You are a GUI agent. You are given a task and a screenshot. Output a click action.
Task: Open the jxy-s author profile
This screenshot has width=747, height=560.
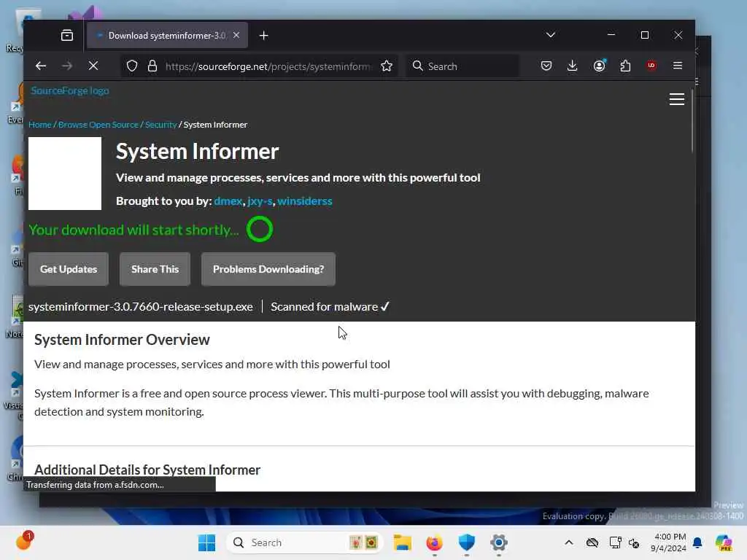260,201
